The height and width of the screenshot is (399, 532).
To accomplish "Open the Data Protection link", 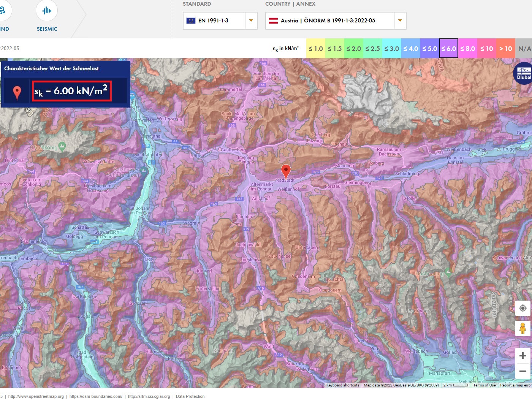I will [190, 396].
